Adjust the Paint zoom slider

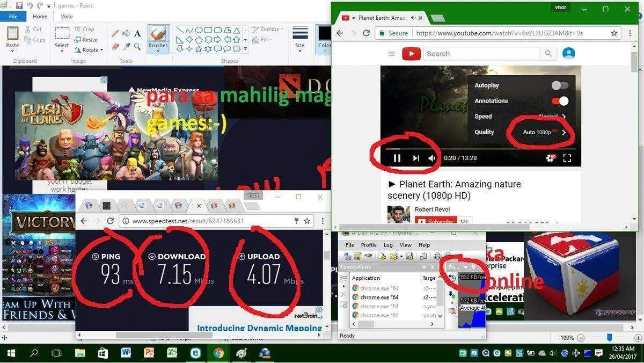tap(610, 338)
